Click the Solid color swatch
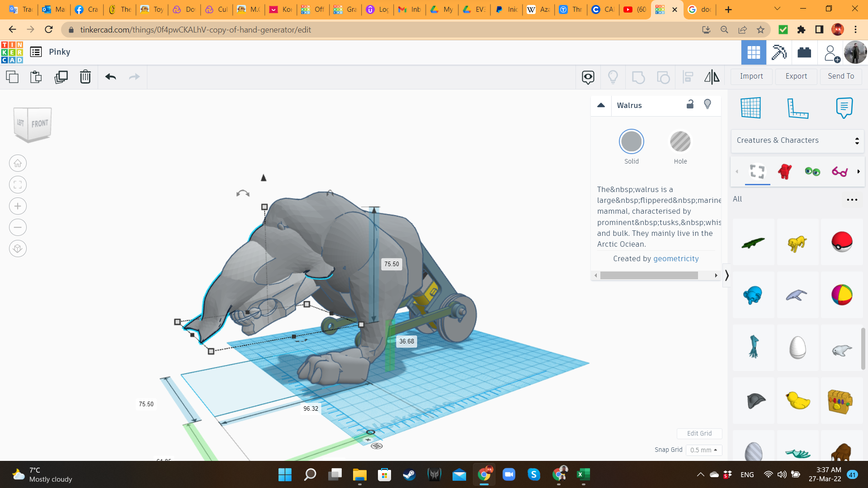Viewport: 868px width, 488px height. click(631, 142)
